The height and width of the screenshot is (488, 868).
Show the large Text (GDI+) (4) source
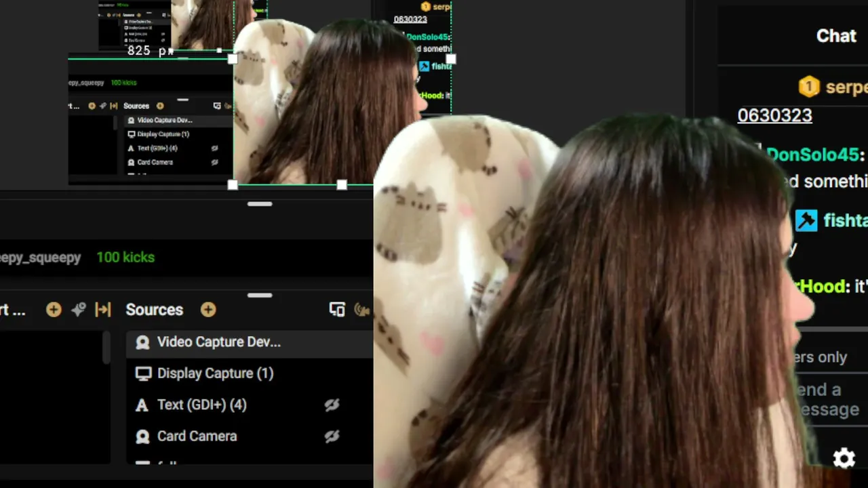(332, 405)
